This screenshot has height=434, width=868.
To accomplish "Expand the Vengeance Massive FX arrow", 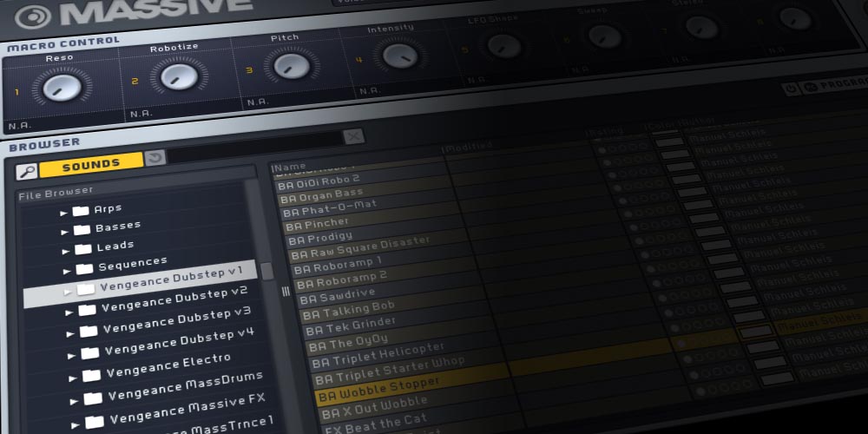I will click(76, 425).
